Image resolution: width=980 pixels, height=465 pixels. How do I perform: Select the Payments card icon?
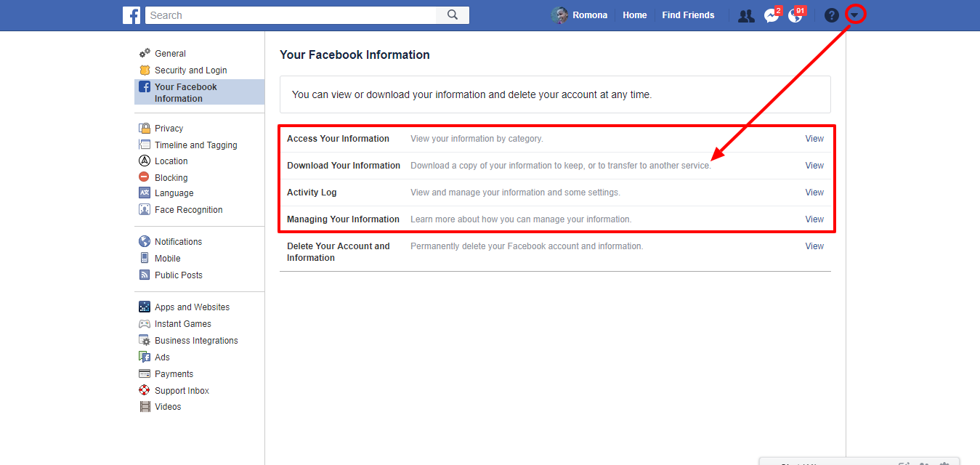coord(145,374)
